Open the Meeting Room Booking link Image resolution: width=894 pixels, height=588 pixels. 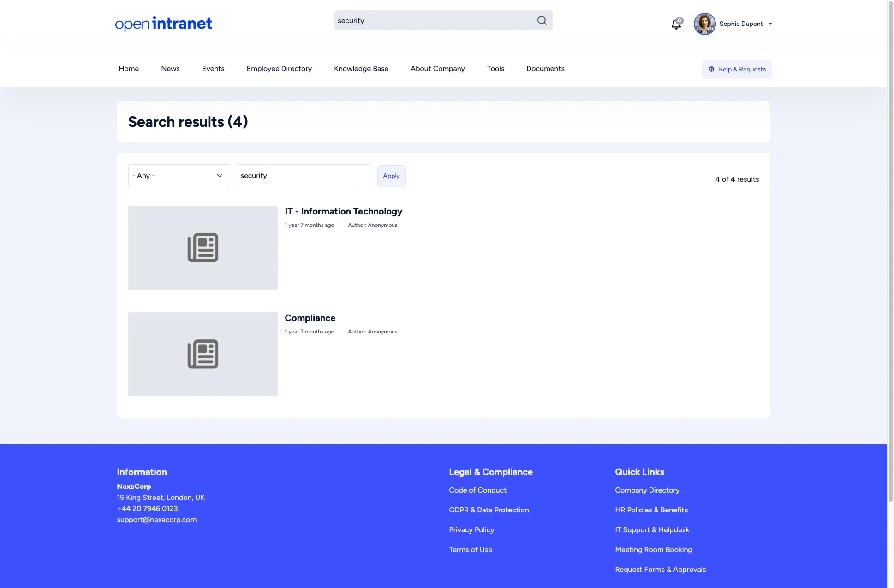tap(653, 550)
